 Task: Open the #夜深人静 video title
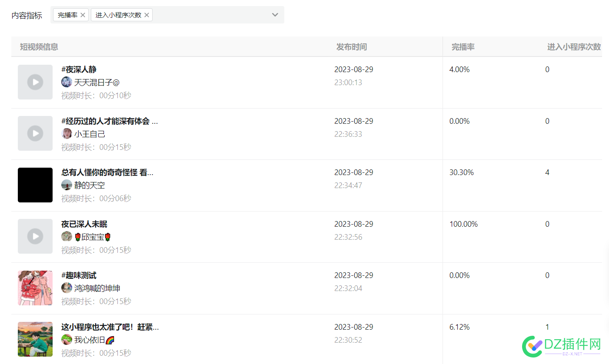(x=79, y=69)
